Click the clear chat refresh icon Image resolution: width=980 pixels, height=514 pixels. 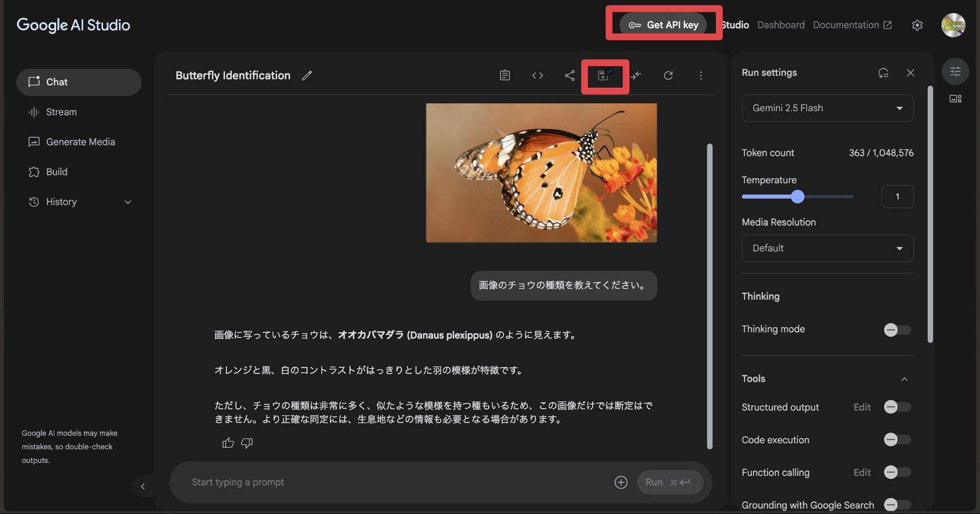click(x=668, y=75)
